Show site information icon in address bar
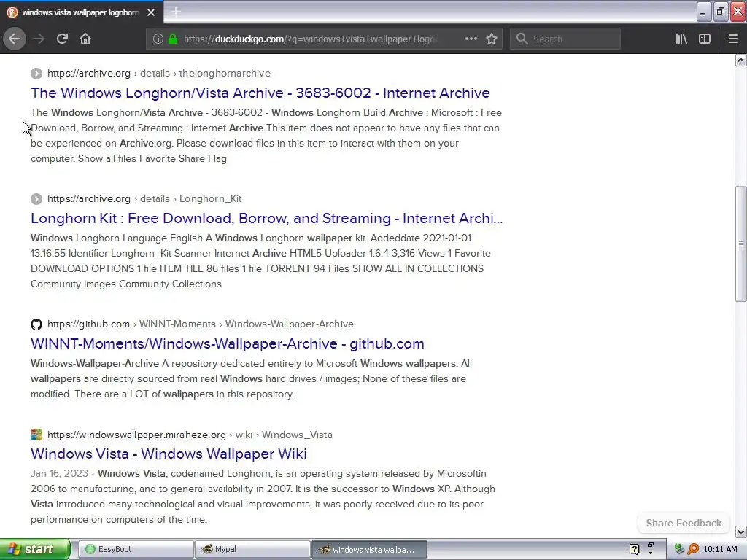This screenshot has height=560, width=747. point(158,39)
